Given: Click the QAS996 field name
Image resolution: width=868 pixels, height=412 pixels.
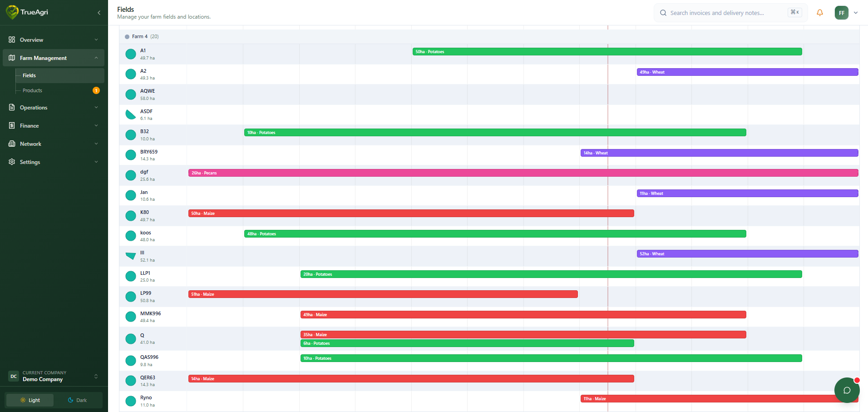Looking at the screenshot, I should click(x=149, y=357).
